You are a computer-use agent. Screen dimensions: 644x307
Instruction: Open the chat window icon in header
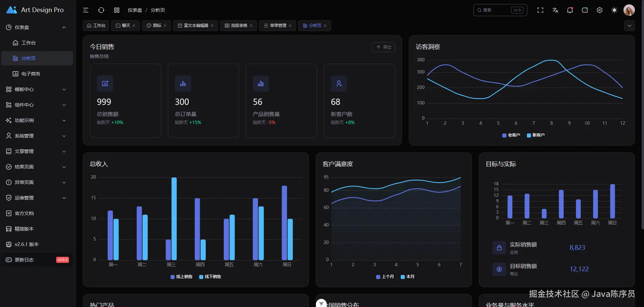(x=585, y=10)
